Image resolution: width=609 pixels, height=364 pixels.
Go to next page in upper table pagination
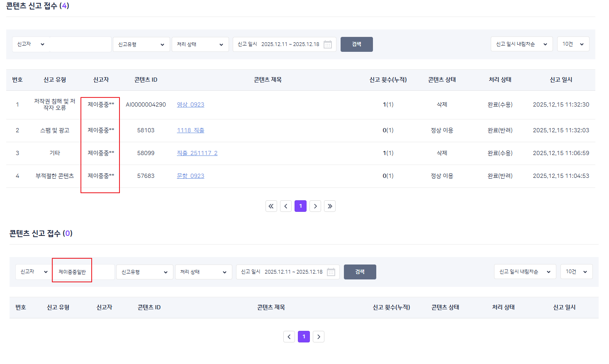tap(315, 206)
